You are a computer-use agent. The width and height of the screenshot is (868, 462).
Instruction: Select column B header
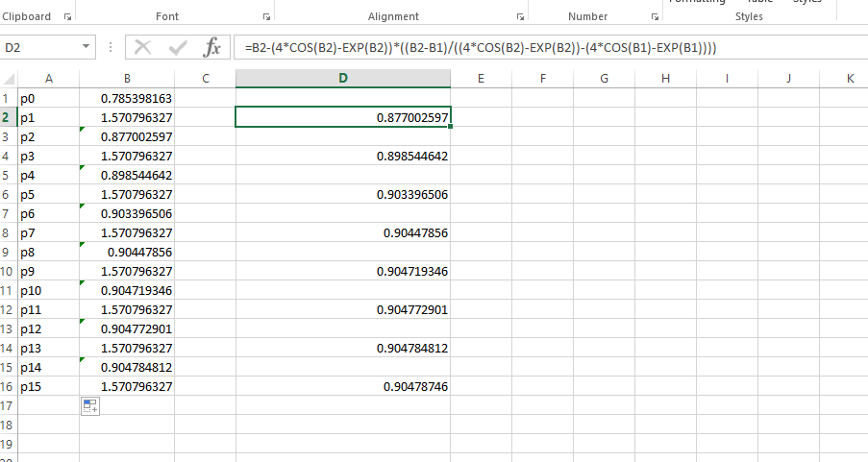pos(127,79)
